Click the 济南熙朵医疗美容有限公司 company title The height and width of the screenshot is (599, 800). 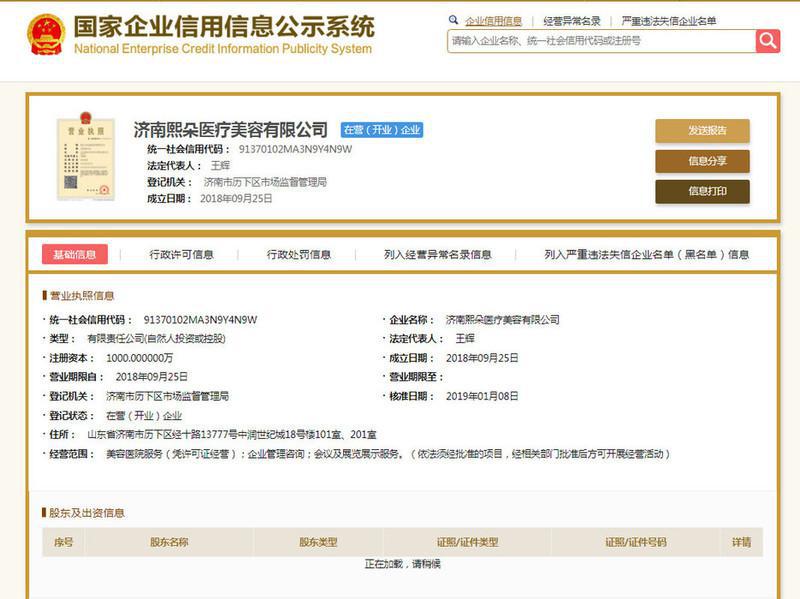(231, 130)
